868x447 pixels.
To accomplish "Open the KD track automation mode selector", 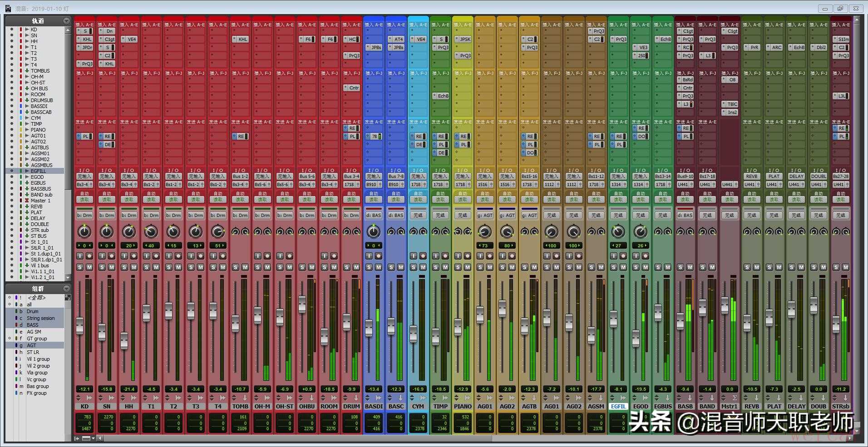I will [84, 200].
